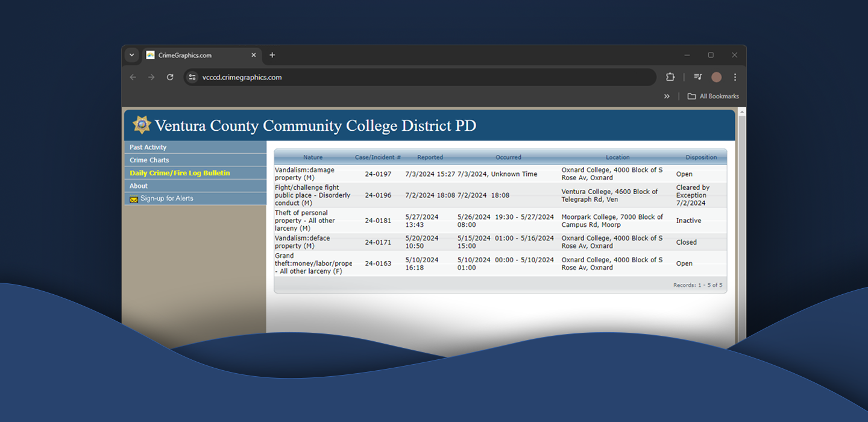The image size is (868, 422).
Task: Sort by Case/Incident # column header
Action: 378,157
